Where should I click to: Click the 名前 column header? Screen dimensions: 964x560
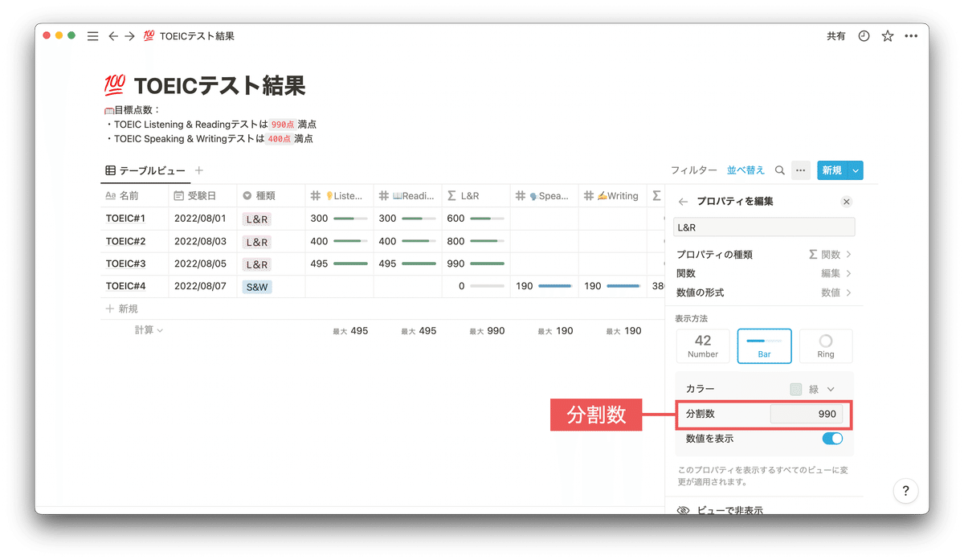point(134,195)
